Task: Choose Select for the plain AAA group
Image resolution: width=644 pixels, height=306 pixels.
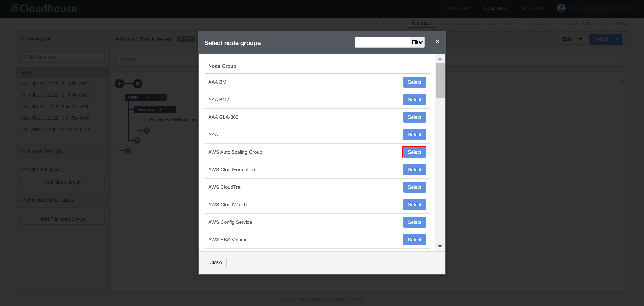Action: (x=414, y=135)
